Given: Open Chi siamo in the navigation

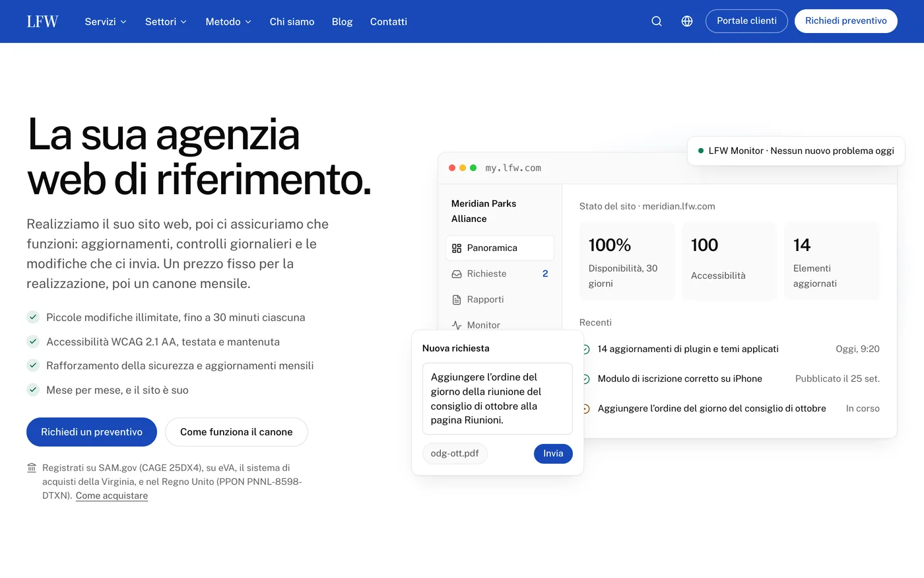Looking at the screenshot, I should coord(292,22).
